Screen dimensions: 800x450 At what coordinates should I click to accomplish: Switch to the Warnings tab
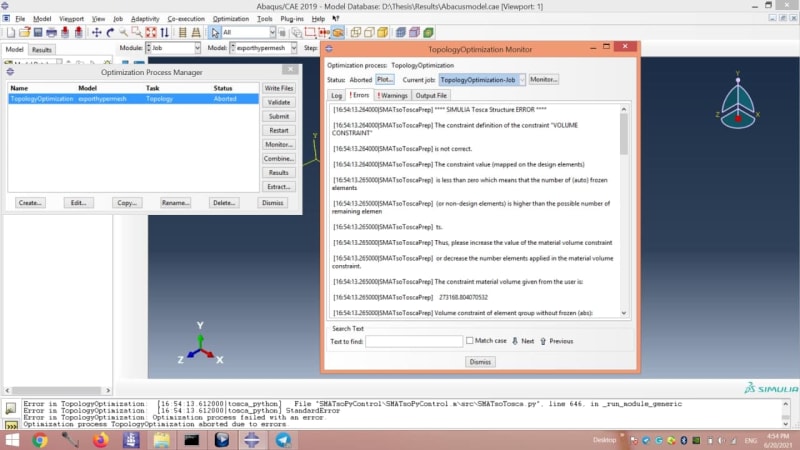point(392,95)
